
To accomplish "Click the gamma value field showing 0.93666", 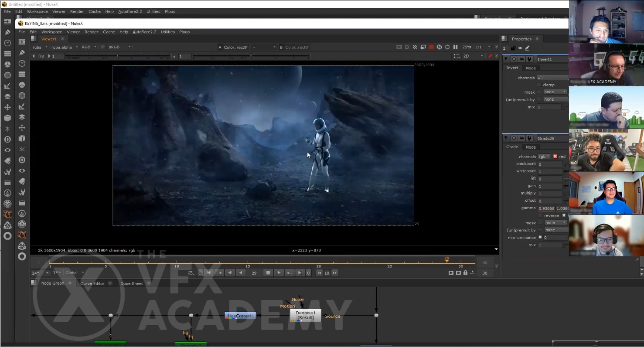I will [547, 208].
